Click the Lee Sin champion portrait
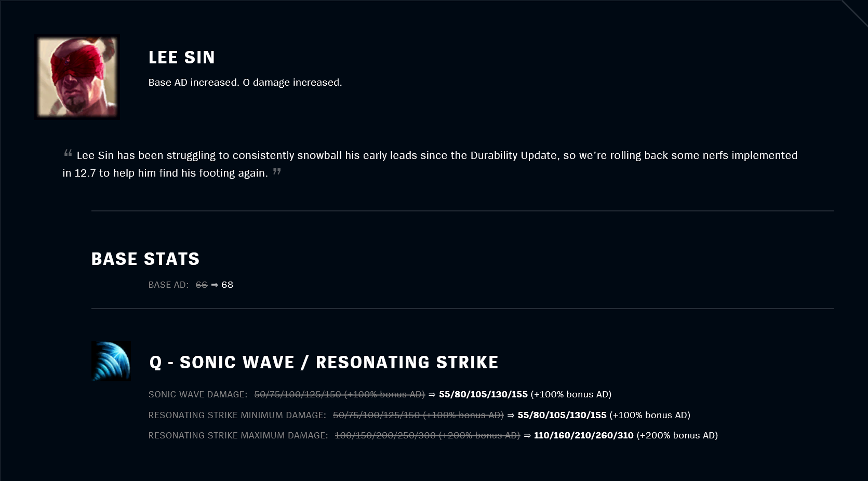 tap(77, 77)
